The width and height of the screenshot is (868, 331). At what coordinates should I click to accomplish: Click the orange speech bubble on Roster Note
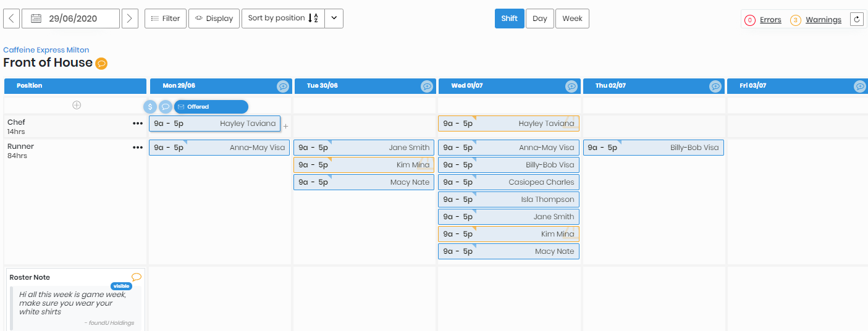point(137,277)
